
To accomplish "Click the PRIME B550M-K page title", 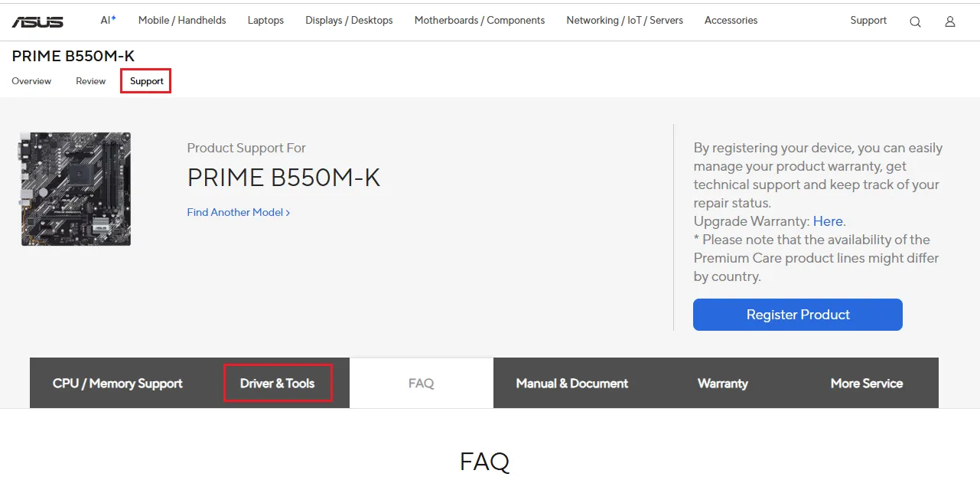I will [73, 56].
